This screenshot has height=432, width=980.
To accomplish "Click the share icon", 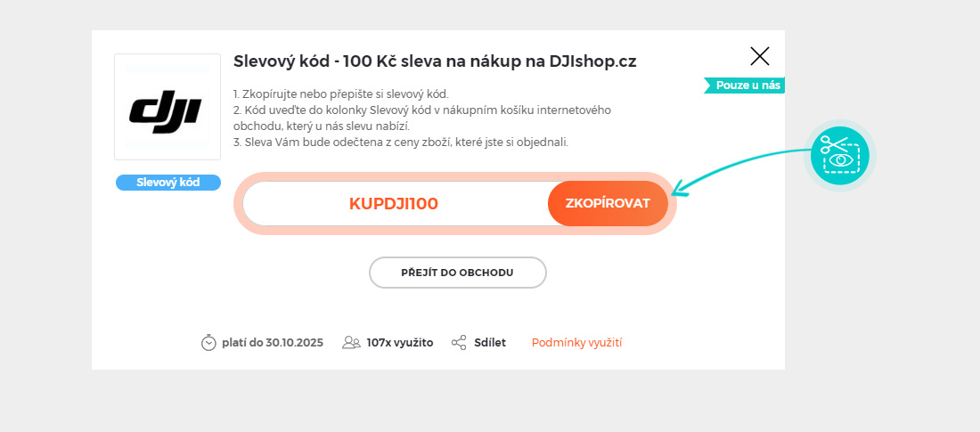I will [459, 343].
